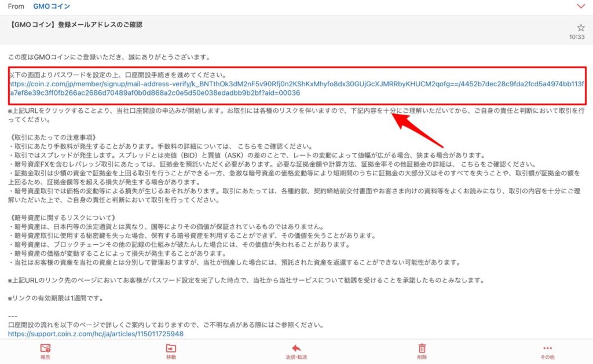Click the heading 《取引にあたっての注意事項》
This screenshot has width=593, height=364.
[x=53, y=137]
